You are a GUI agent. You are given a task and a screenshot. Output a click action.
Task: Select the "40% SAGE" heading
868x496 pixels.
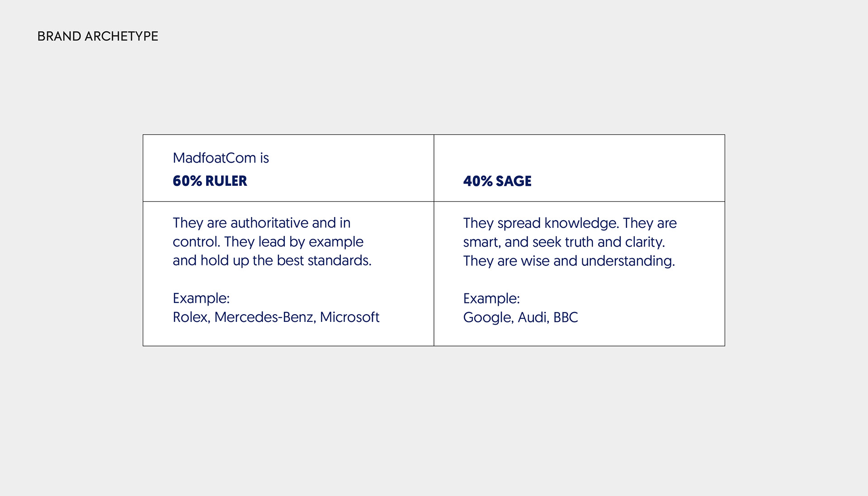(x=497, y=181)
